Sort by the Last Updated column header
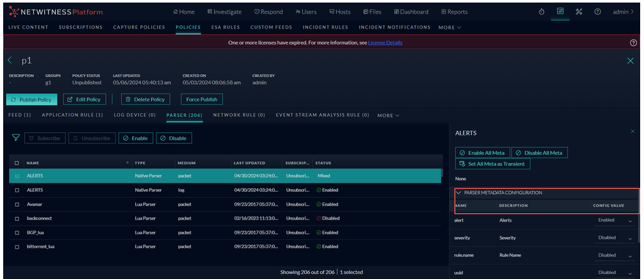644x279 pixels. (x=249, y=163)
